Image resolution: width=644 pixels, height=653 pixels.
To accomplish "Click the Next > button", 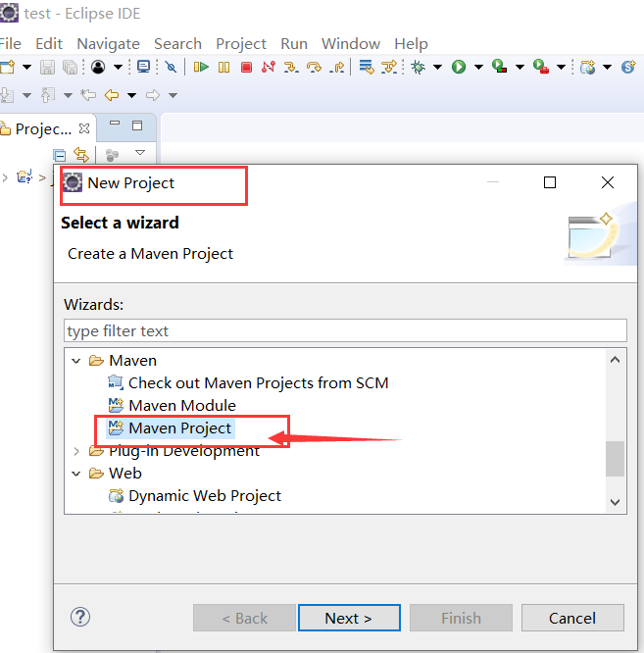I will pyautogui.click(x=349, y=618).
